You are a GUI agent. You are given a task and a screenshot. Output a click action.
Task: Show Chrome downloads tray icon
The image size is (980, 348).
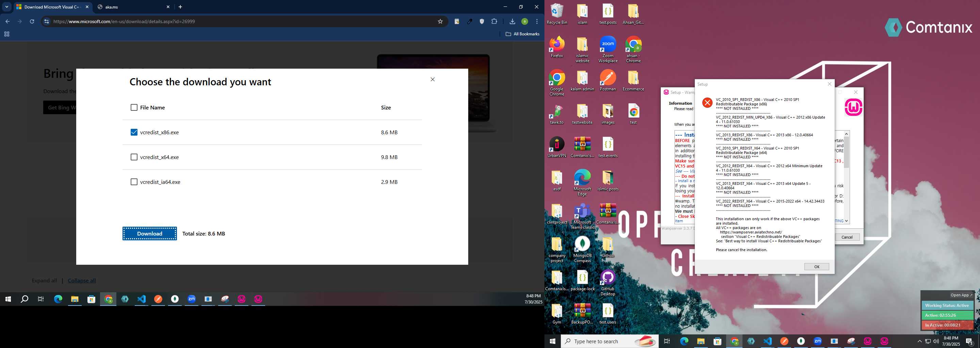click(x=512, y=22)
